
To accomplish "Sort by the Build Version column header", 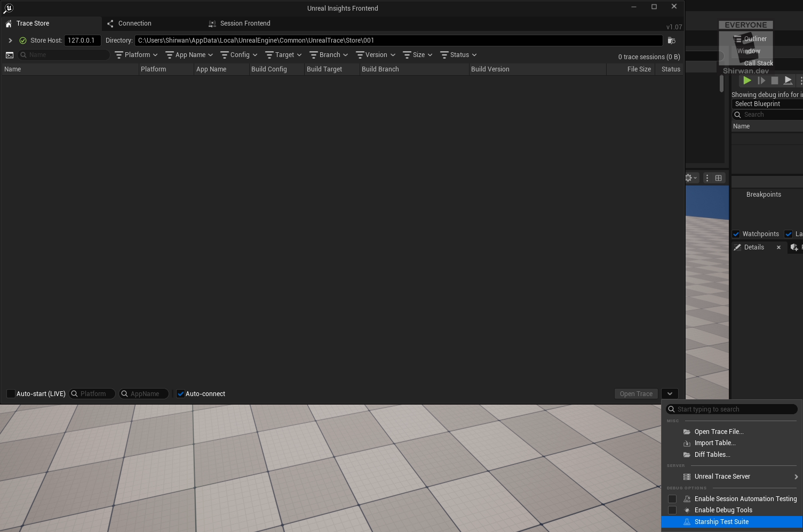I will coord(537,69).
